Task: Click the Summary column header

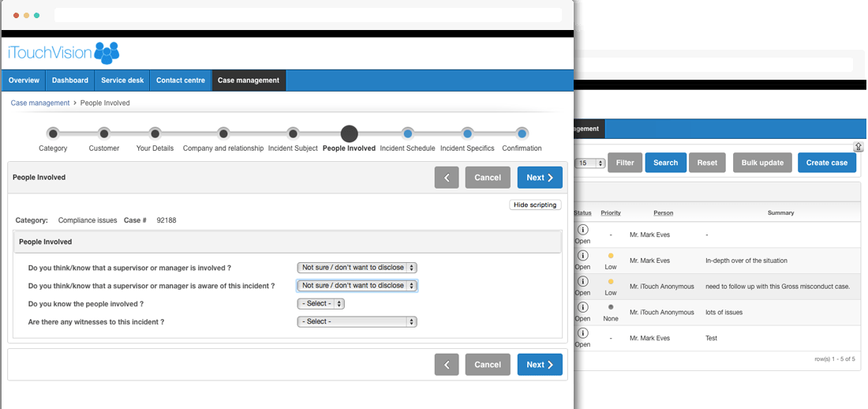Action: [780, 213]
